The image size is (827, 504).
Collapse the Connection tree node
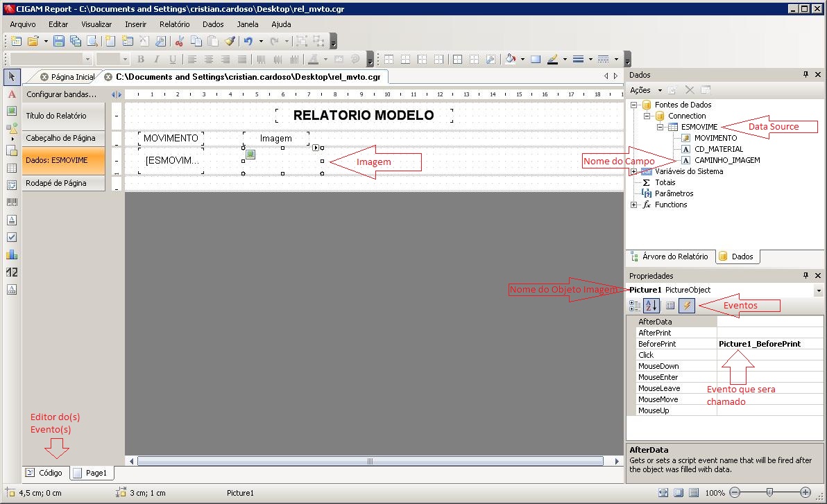point(647,116)
